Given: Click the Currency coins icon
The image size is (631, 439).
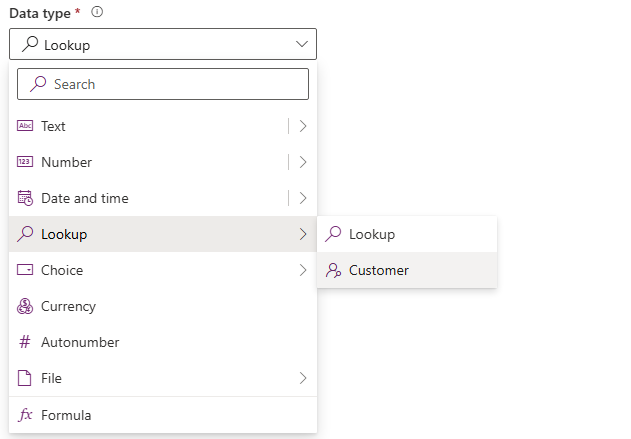Looking at the screenshot, I should pos(26,306).
